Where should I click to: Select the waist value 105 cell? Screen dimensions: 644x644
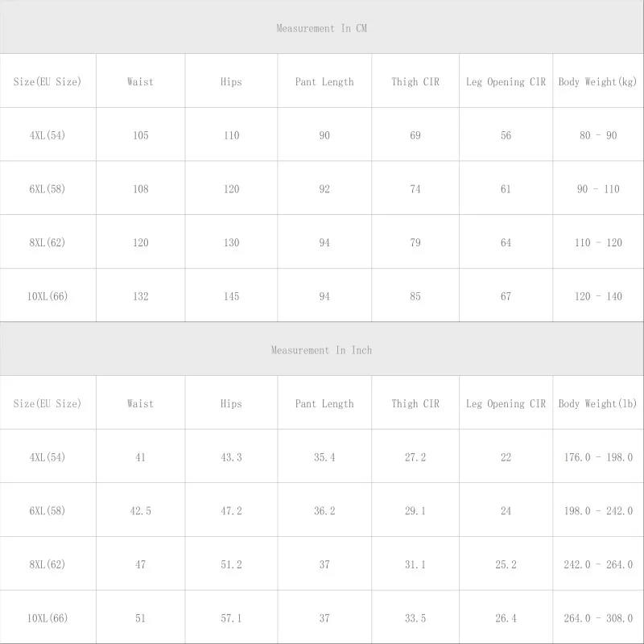(141, 135)
